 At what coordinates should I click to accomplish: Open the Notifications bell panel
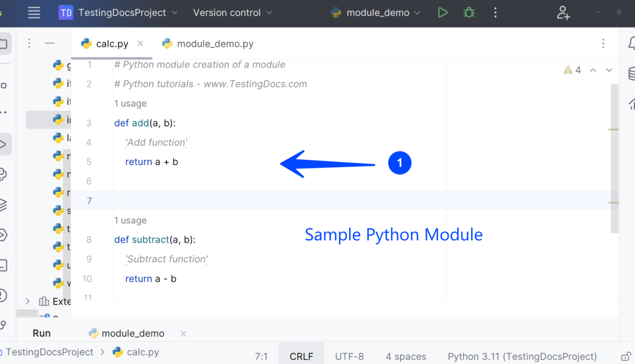pyautogui.click(x=630, y=44)
